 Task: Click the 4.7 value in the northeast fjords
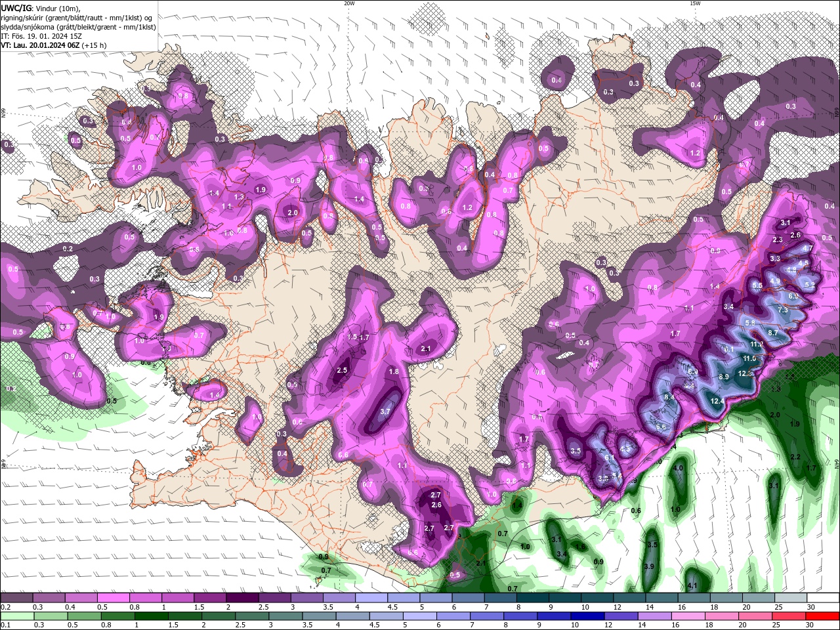[x=808, y=248]
